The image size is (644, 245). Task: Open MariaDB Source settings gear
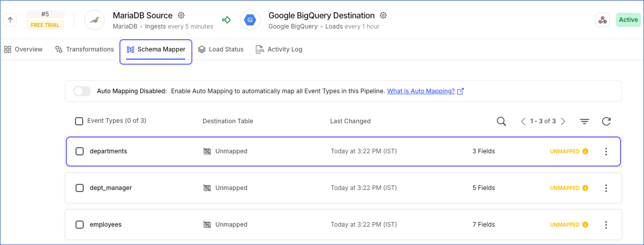coord(181,16)
